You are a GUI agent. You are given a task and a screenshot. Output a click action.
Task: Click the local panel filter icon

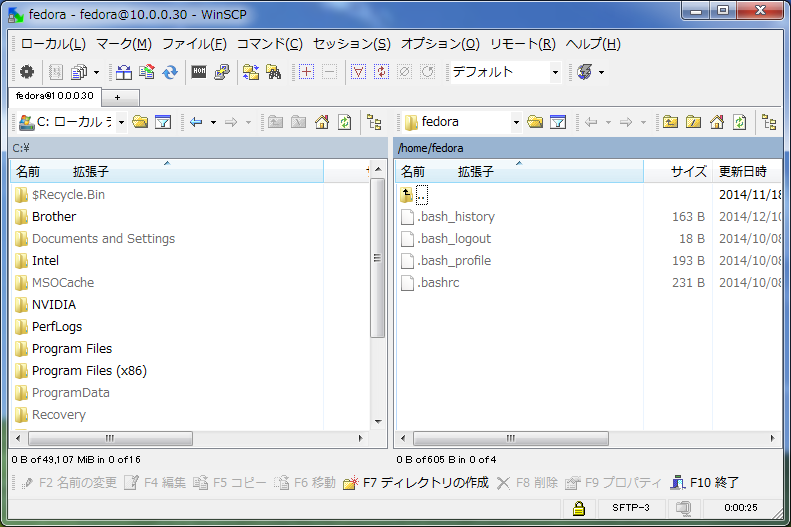(x=163, y=122)
